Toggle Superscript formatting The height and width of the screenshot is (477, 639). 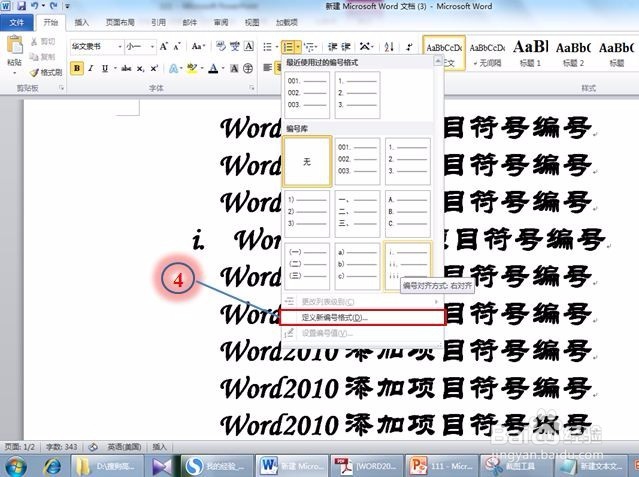click(154, 68)
